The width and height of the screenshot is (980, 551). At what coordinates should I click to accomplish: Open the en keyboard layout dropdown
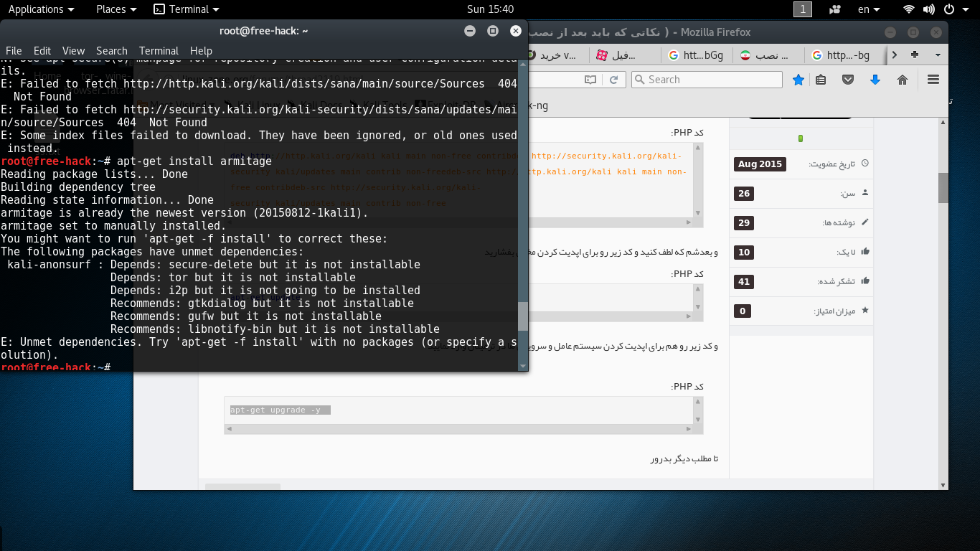point(869,9)
